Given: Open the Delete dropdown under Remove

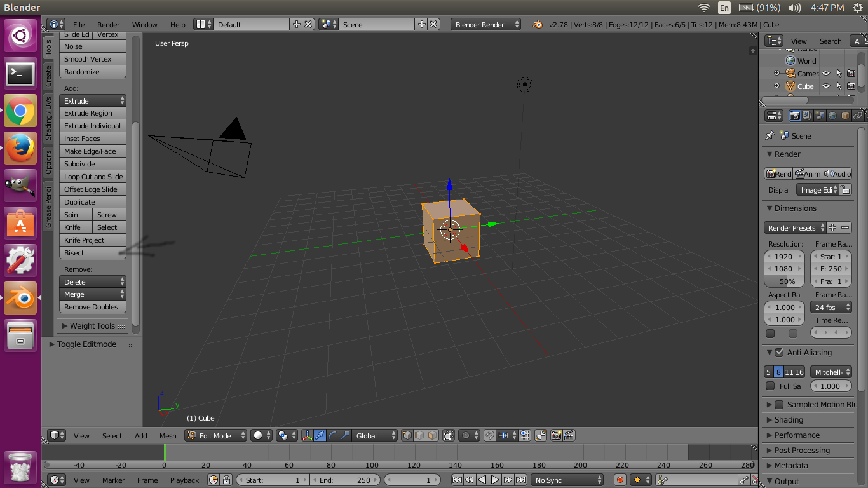Looking at the screenshot, I should point(93,281).
